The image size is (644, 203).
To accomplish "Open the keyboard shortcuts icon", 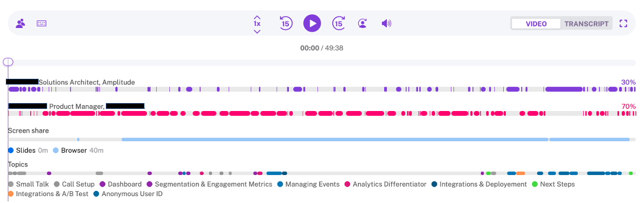I will point(42,23).
